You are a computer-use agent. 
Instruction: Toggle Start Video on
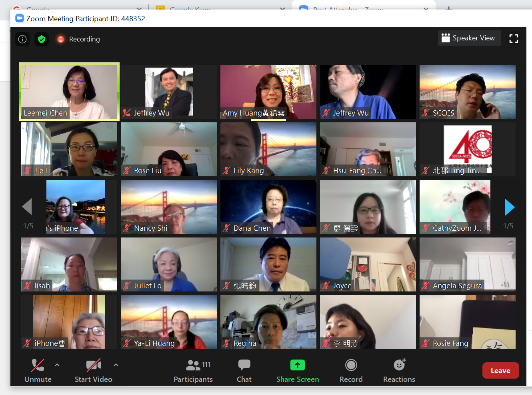(93, 371)
